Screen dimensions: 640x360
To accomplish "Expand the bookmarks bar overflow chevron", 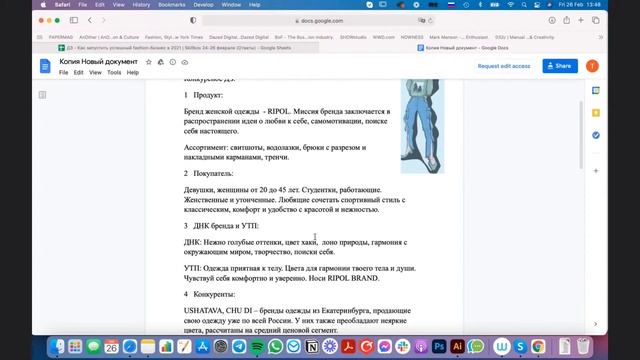I will tap(600, 37).
